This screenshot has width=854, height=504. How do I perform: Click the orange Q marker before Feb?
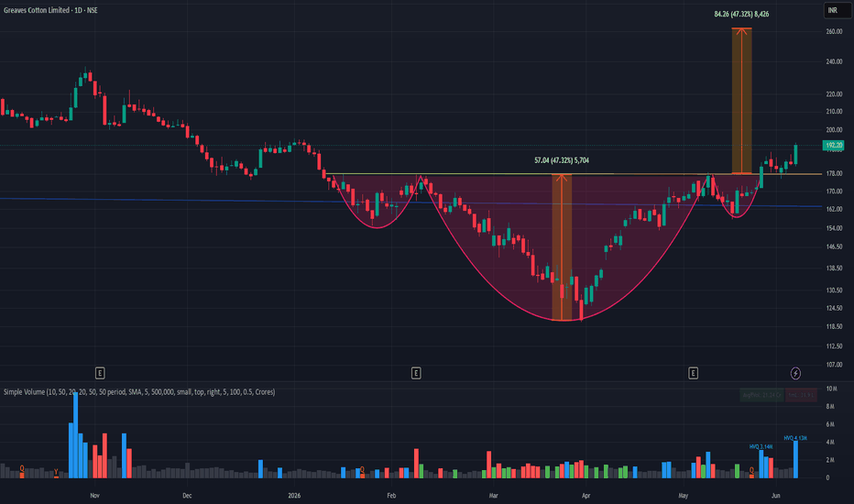pos(362,470)
